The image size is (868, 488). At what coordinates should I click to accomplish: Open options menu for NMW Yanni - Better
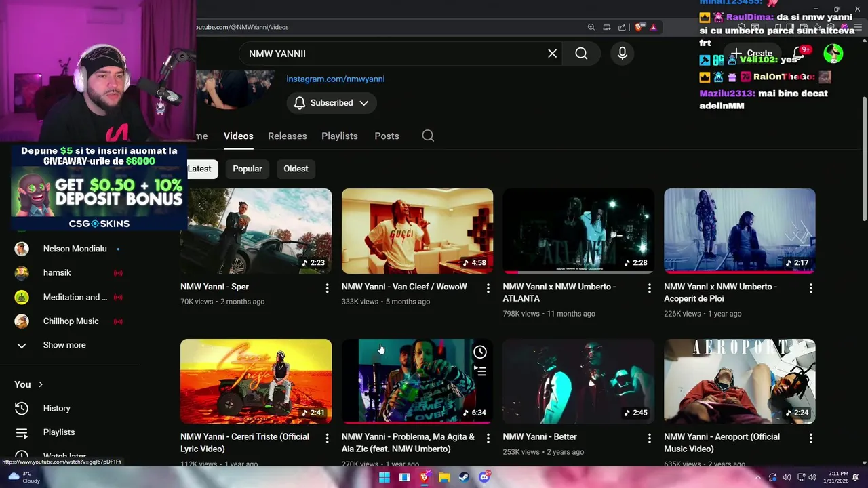(x=649, y=439)
